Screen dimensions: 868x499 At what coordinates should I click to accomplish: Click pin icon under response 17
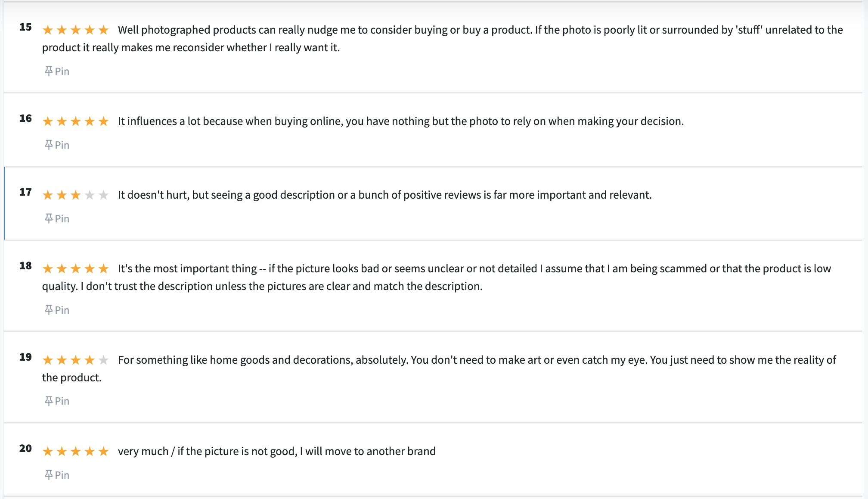pos(49,218)
